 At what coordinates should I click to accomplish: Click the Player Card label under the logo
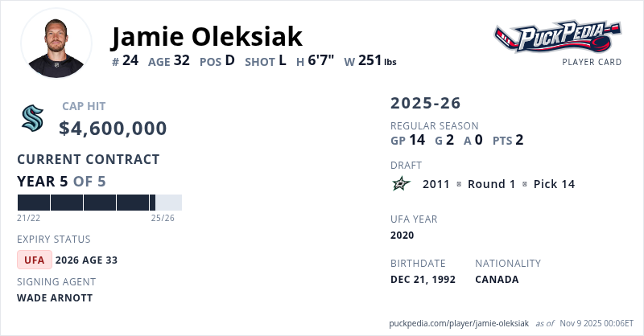click(x=592, y=62)
